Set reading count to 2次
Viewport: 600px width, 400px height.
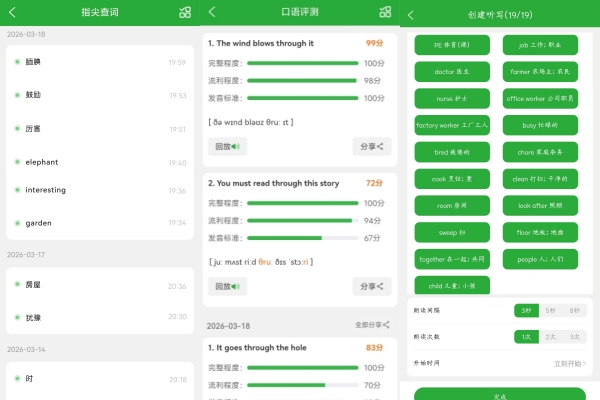click(550, 337)
